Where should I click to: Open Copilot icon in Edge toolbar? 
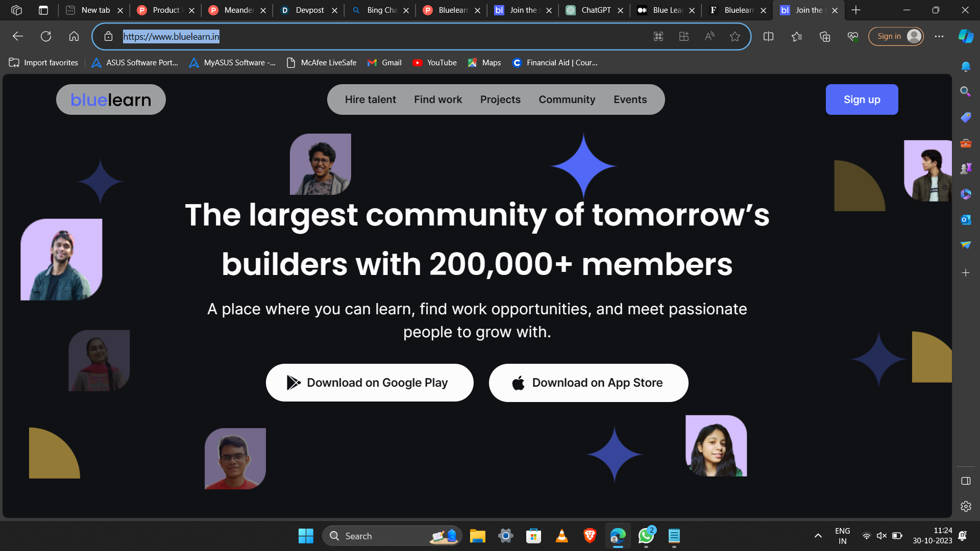(x=966, y=36)
